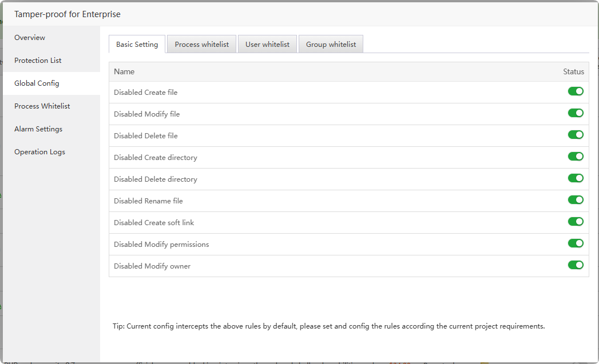The height and width of the screenshot is (364, 599).
Task: Open Alarm Settings in the sidebar
Action: pos(38,129)
